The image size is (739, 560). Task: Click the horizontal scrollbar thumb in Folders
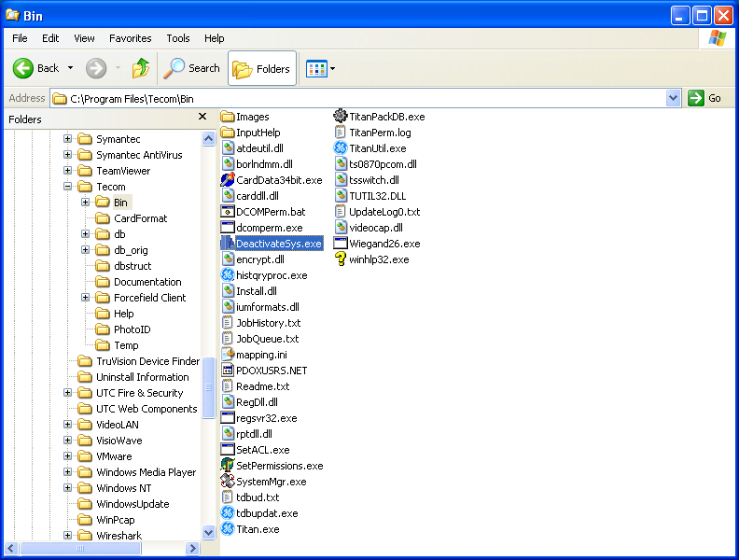coord(80,548)
